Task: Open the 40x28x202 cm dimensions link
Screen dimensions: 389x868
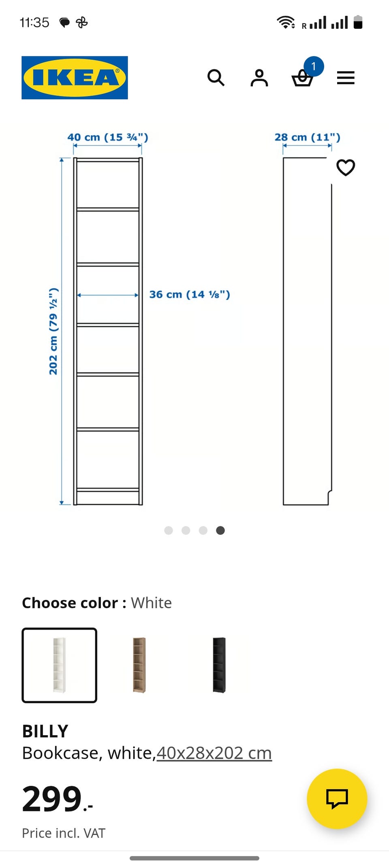Action: pos(214,753)
